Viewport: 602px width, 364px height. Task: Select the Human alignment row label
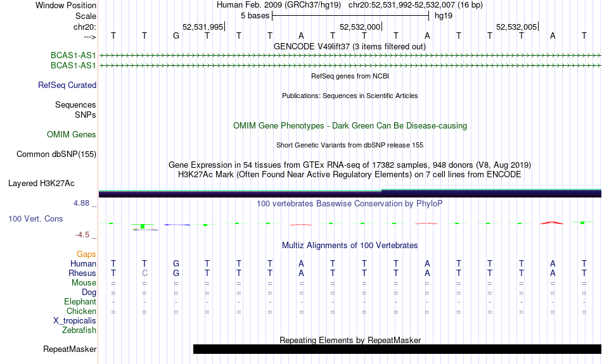83,263
